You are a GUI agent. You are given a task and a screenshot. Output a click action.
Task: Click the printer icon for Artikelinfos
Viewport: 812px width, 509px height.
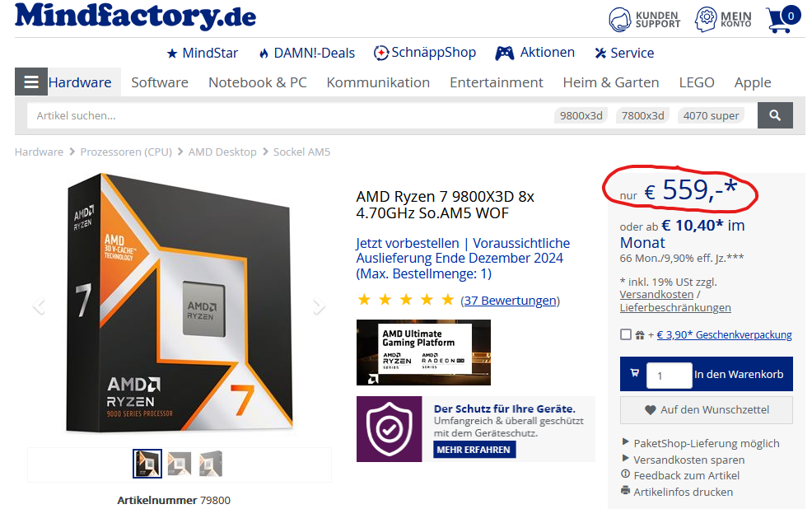pos(626,490)
